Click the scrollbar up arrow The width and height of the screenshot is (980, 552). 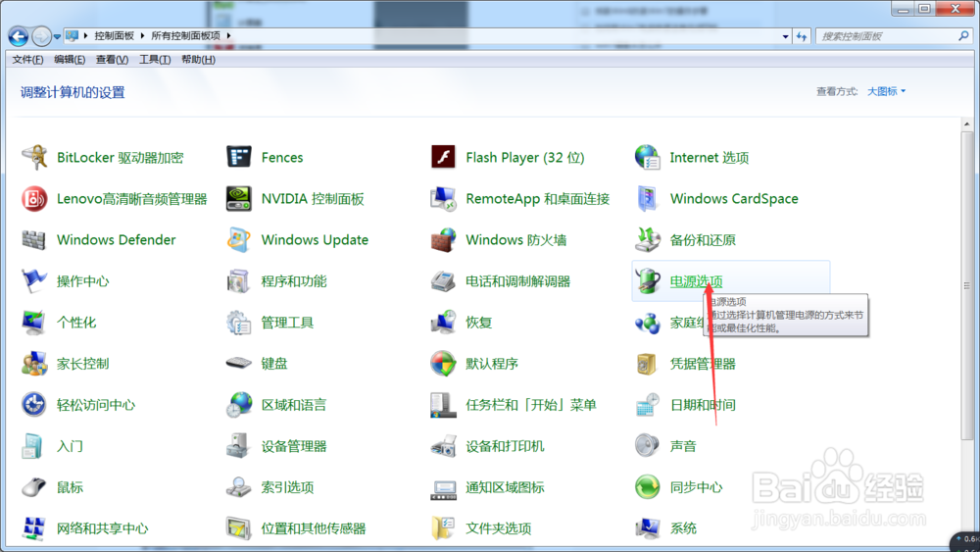point(967,125)
